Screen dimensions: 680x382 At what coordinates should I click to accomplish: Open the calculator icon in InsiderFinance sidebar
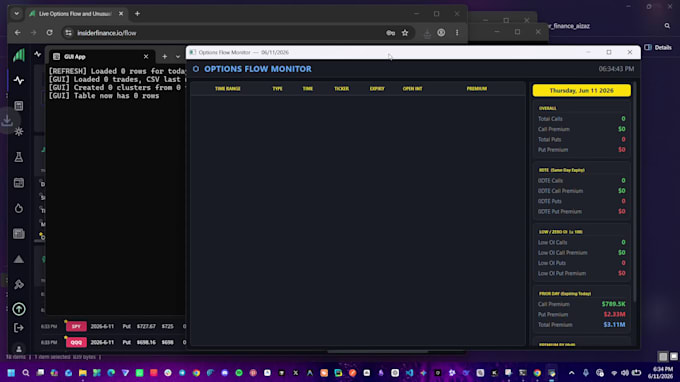point(19,106)
